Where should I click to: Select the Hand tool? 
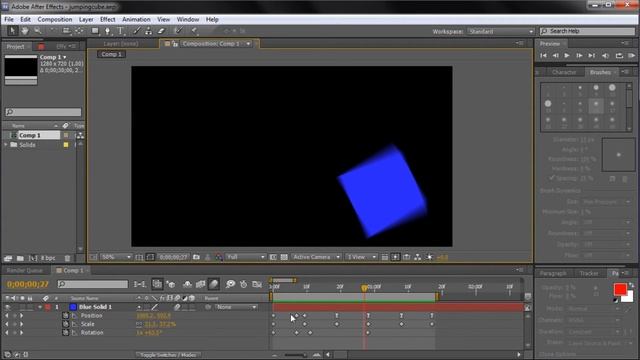coord(25,31)
